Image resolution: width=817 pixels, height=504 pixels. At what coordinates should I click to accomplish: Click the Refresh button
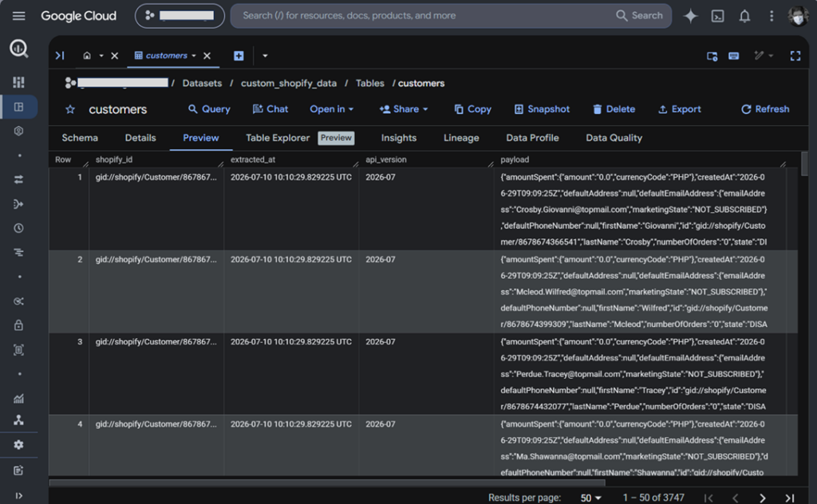point(765,108)
